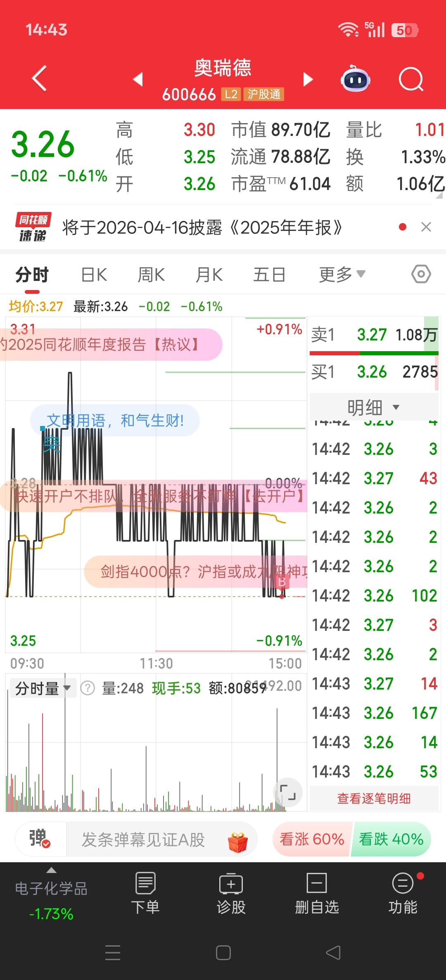446x980 pixels.
Task: Click the 分时量 help question mark
Action: (88, 688)
